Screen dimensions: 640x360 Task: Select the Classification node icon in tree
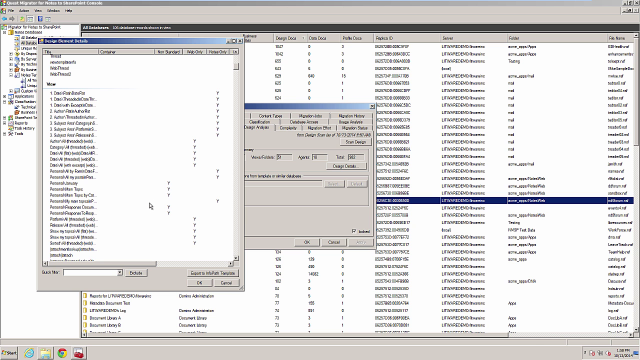11,102
